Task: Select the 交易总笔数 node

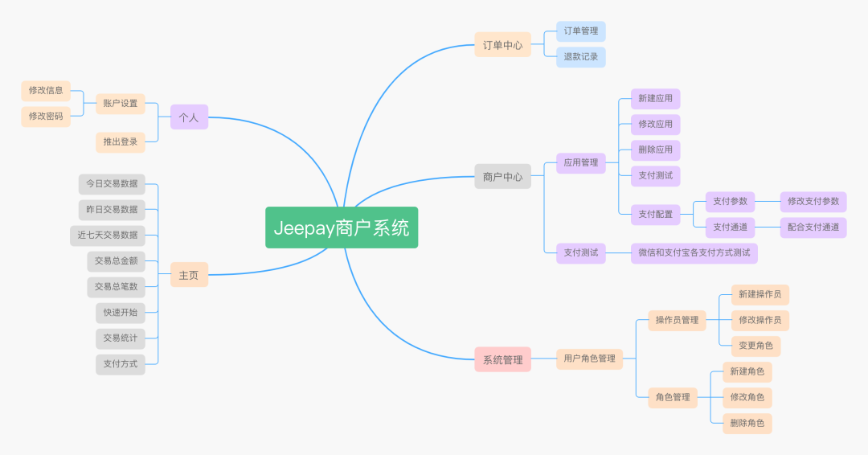Action: click(x=116, y=287)
